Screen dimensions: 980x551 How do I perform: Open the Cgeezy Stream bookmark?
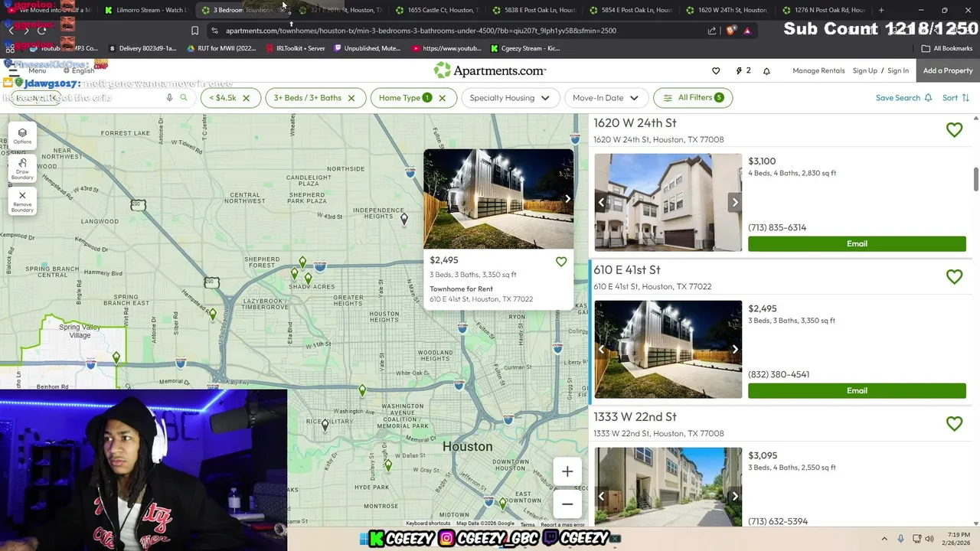pyautogui.click(x=524, y=48)
